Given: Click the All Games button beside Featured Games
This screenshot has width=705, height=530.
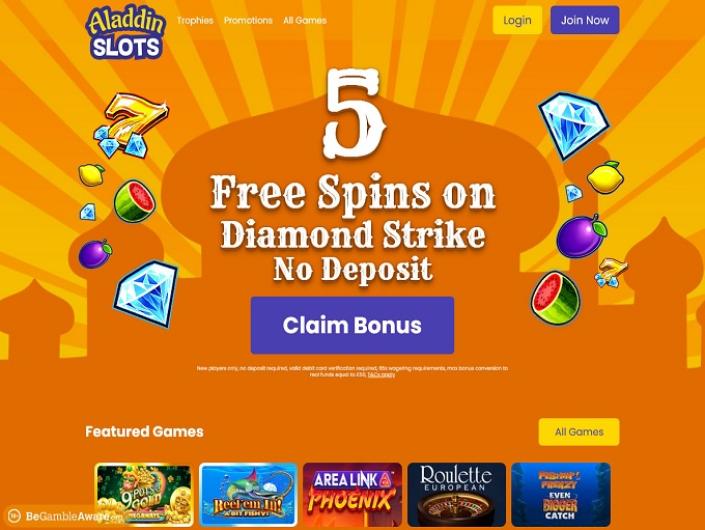Looking at the screenshot, I should click(x=579, y=432).
